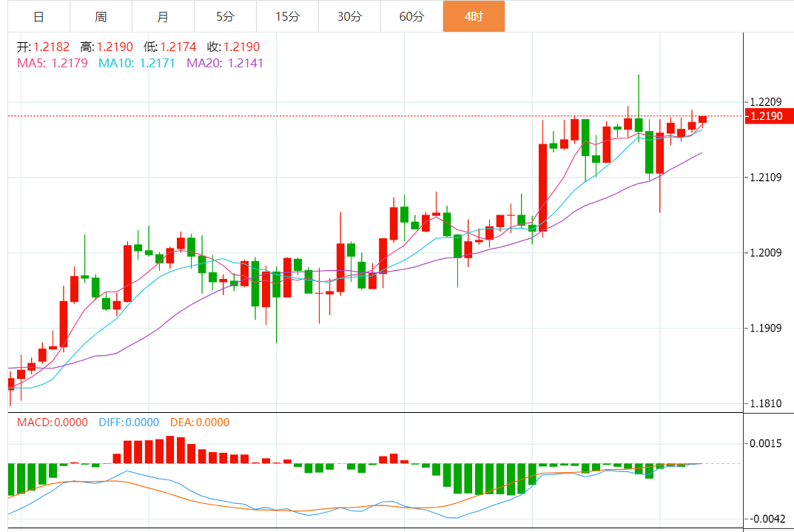Switch to the 日 daily chart tab
The image size is (794, 532).
tap(39, 17)
